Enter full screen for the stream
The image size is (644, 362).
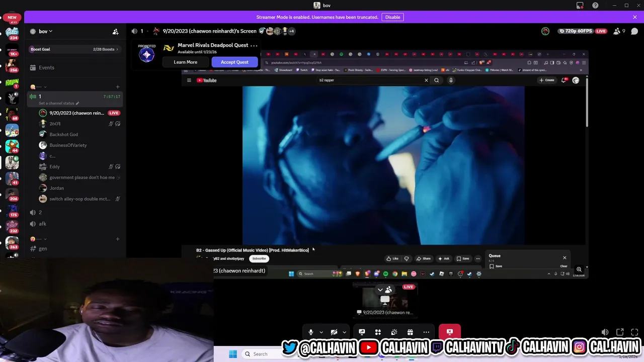[634, 332]
